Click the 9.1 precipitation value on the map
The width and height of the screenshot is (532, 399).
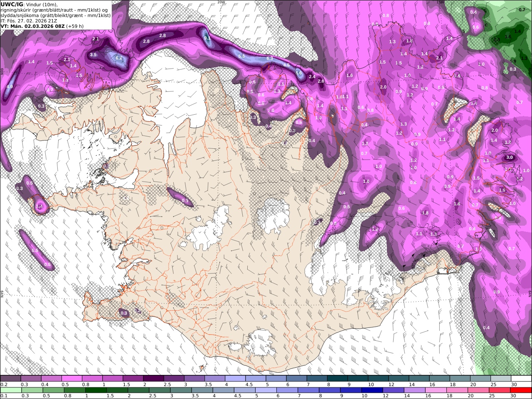point(207,38)
